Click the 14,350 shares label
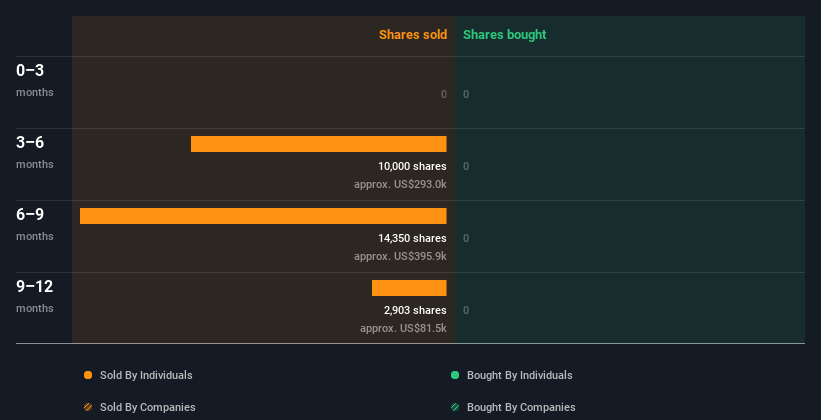 tap(412, 238)
